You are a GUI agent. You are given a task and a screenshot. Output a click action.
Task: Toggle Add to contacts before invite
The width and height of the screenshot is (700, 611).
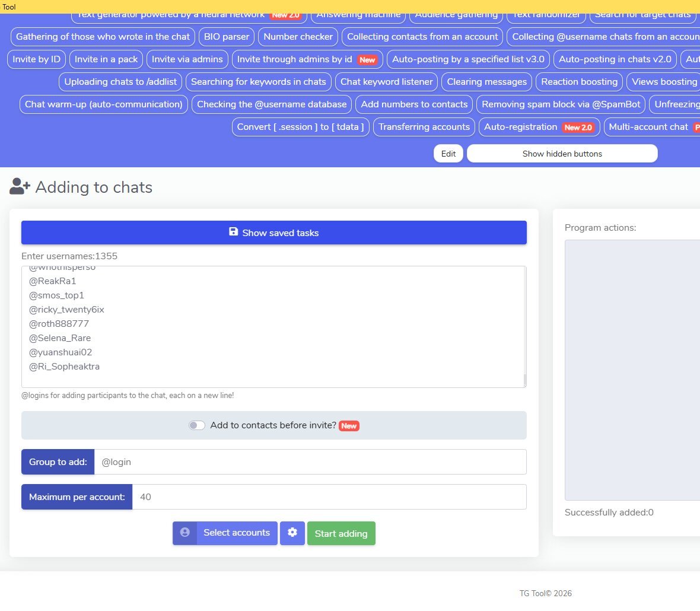(x=197, y=425)
